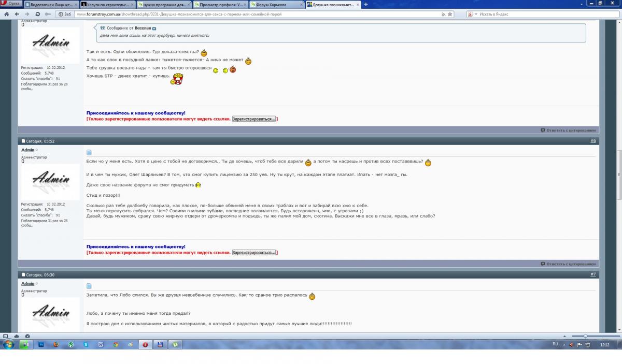The image size is (622, 364).
Task: Click Ответить с цитированием under post #6
Action: tap(568, 264)
